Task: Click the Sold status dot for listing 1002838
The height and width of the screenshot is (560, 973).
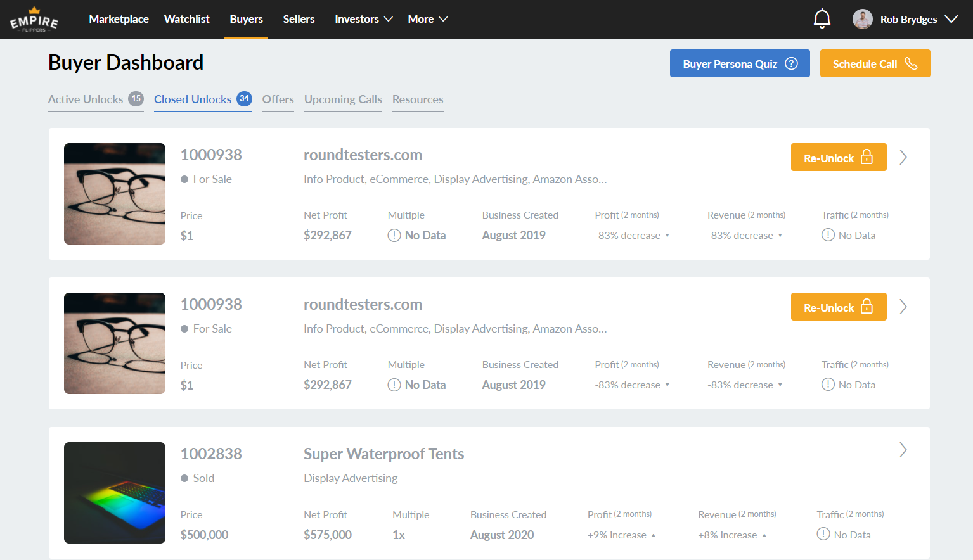Action: [x=184, y=478]
